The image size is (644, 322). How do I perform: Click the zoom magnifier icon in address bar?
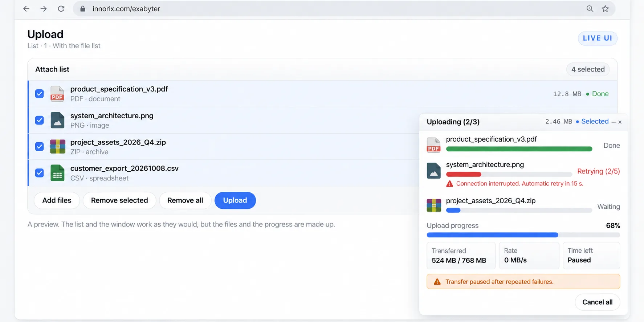[x=590, y=9]
